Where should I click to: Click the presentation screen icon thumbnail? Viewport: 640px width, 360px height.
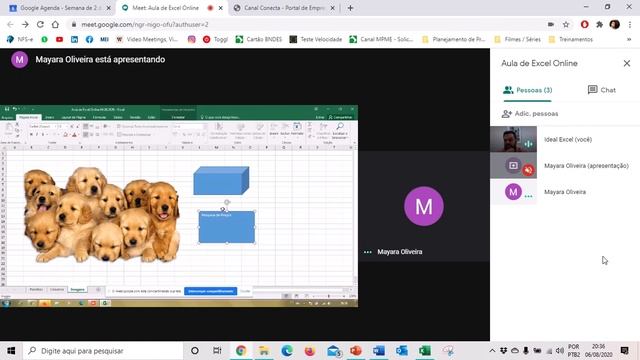click(x=513, y=165)
